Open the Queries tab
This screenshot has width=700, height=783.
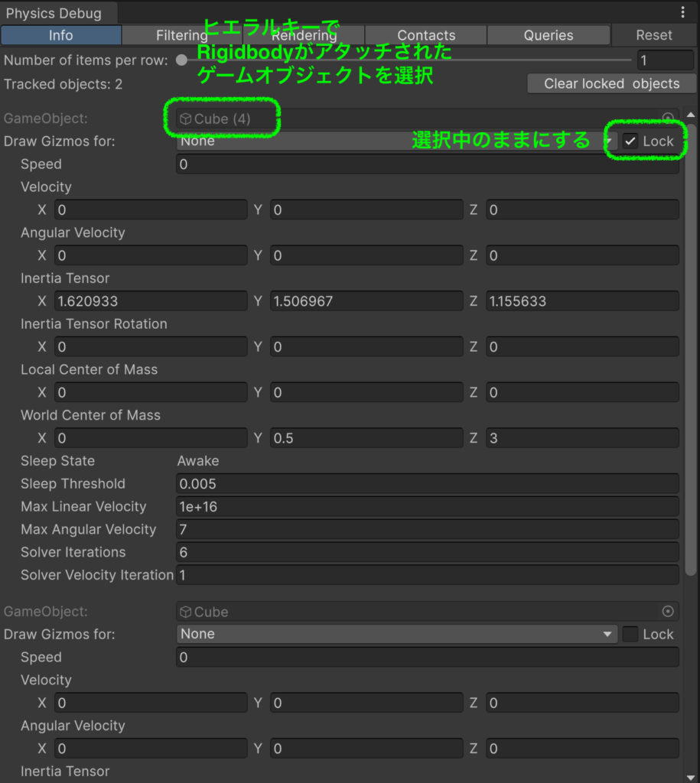click(x=549, y=34)
